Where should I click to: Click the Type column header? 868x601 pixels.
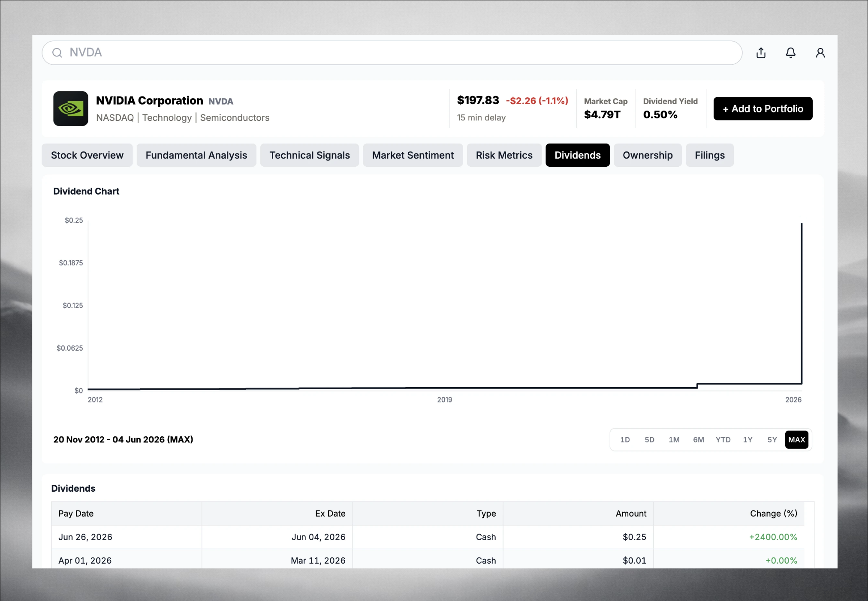coord(428,514)
